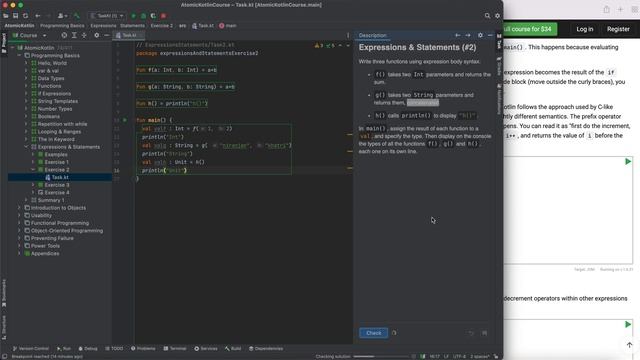
Task: Click AtomicKotlin breadcrumb in navigation bar
Action: point(20,26)
